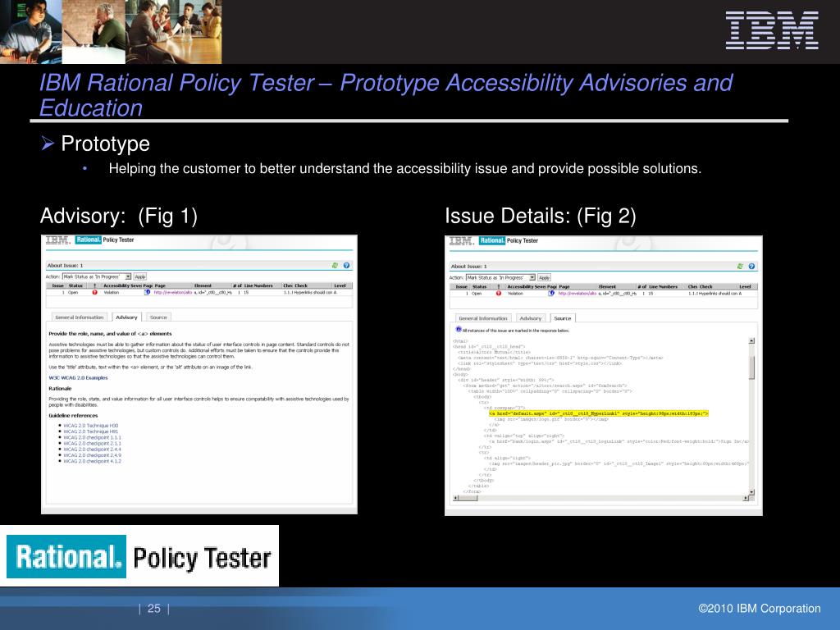Click the blue page info icon in Fig 1 row
Viewport: 840px width, 630px height.
(148, 293)
